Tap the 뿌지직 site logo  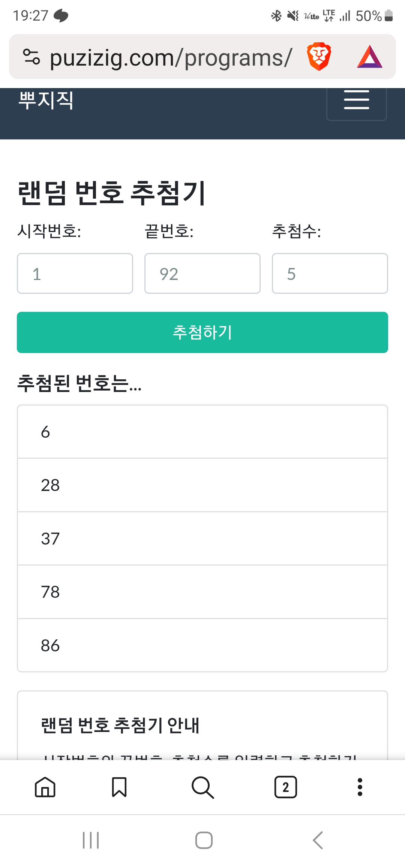(x=46, y=100)
